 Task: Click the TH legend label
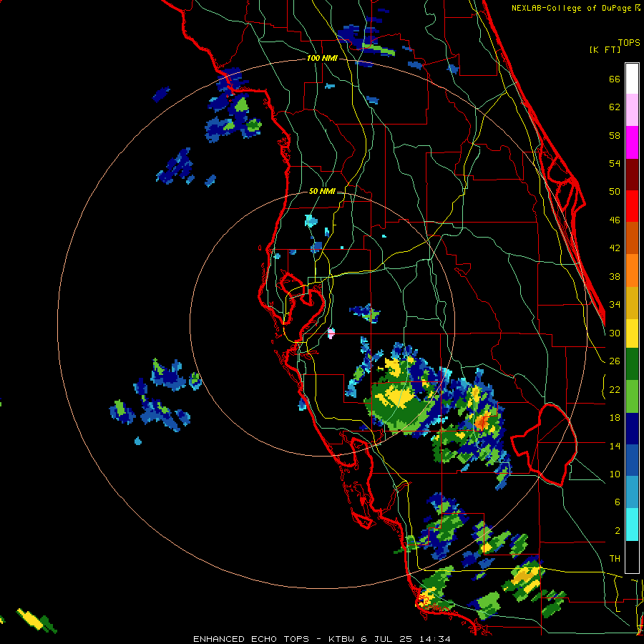(x=615, y=559)
